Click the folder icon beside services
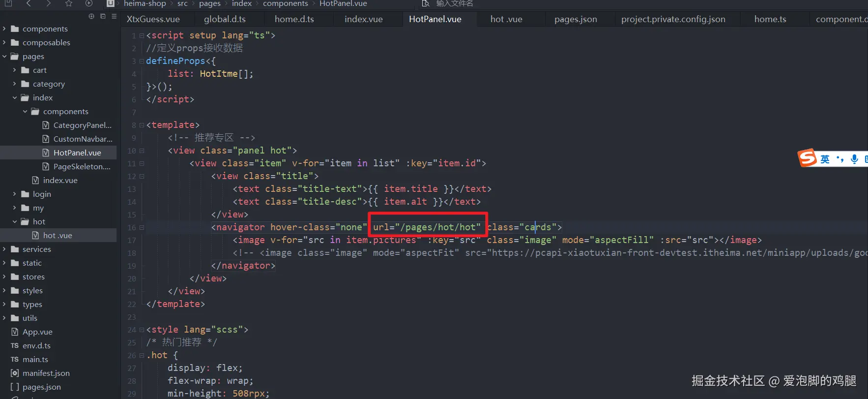This screenshot has height=399, width=868. [x=15, y=249]
